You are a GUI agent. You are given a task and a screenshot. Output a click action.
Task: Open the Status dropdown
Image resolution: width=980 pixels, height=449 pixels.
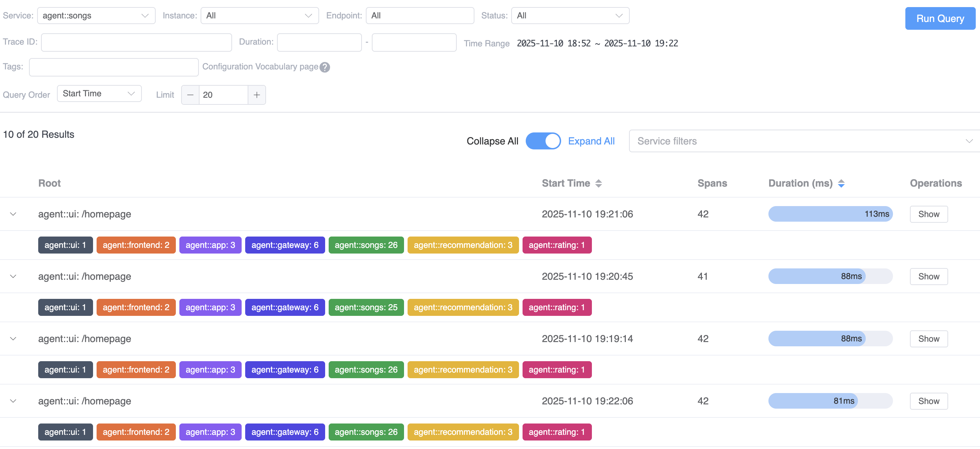coord(570,16)
